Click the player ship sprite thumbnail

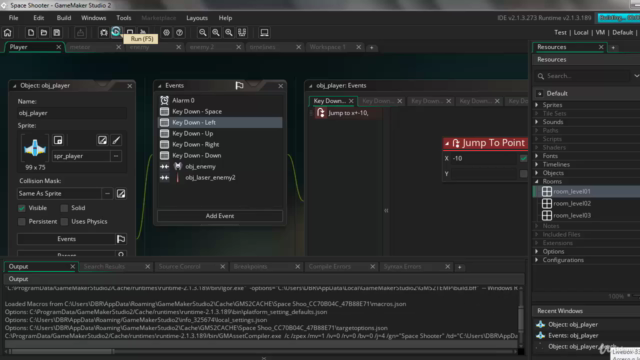click(x=35, y=148)
